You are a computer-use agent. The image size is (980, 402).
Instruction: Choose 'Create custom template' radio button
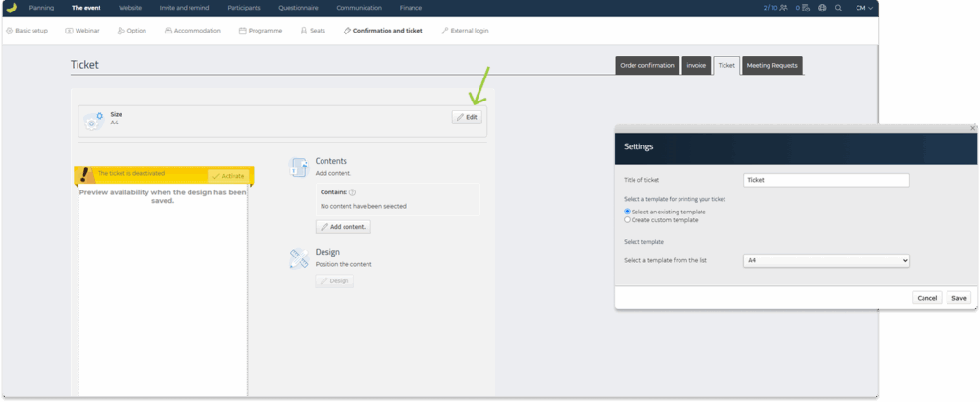(627, 220)
